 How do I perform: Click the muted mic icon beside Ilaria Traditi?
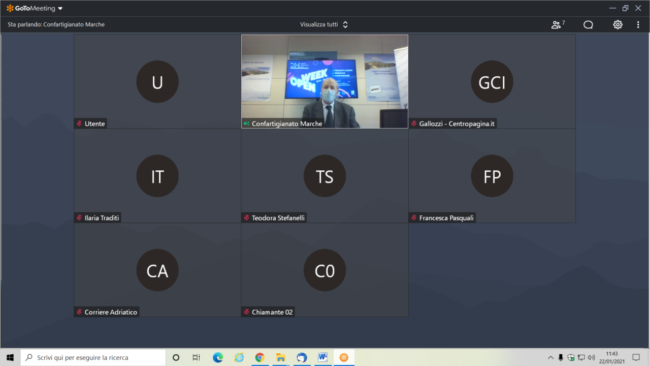[79, 218]
